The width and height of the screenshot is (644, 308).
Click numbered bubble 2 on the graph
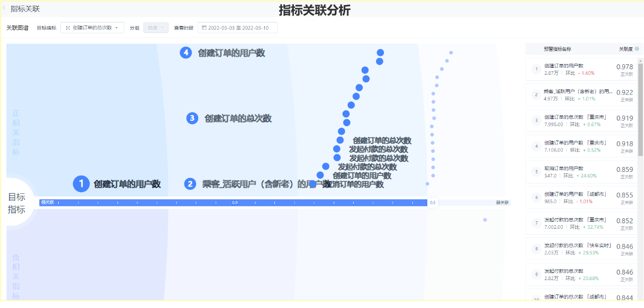(x=190, y=184)
